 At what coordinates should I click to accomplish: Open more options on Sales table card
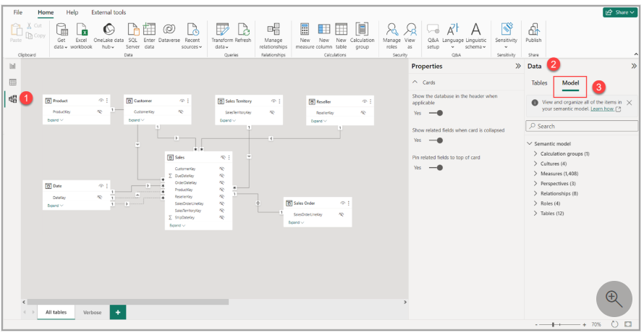point(229,158)
